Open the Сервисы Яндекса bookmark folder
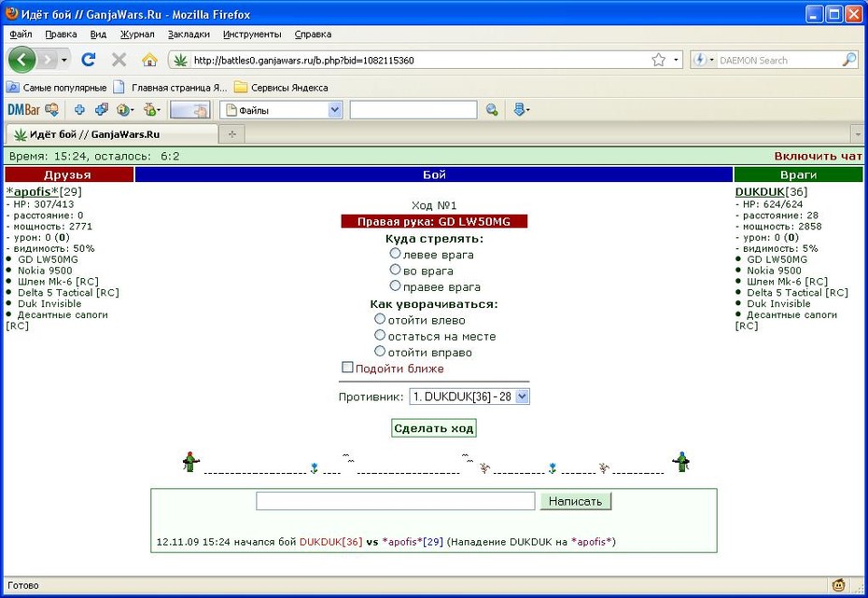This screenshot has width=868, height=598. tap(281, 88)
